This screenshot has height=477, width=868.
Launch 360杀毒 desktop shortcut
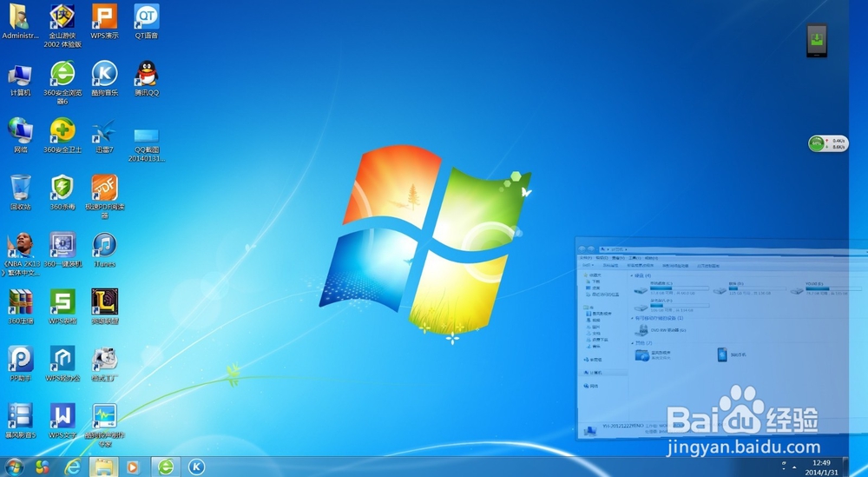tap(62, 192)
